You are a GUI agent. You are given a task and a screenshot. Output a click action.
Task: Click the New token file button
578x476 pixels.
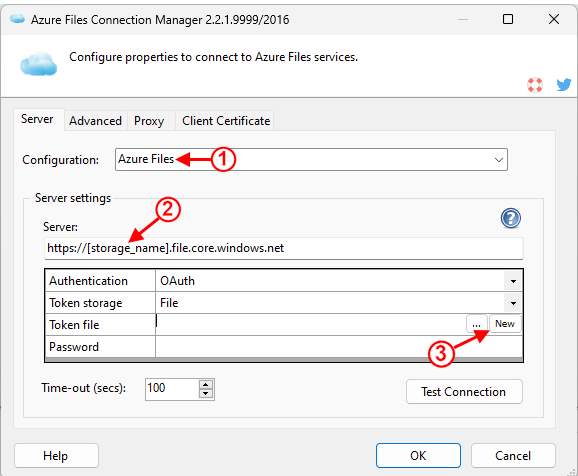[x=505, y=324]
